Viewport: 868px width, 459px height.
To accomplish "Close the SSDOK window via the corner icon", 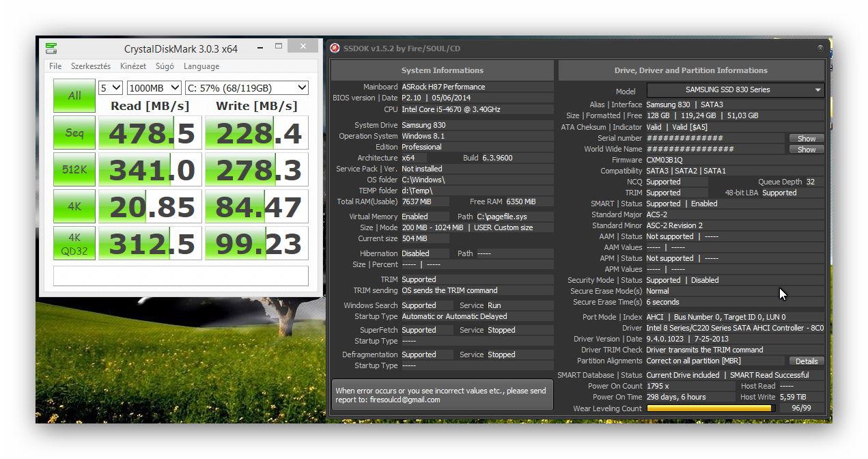I will [820, 48].
